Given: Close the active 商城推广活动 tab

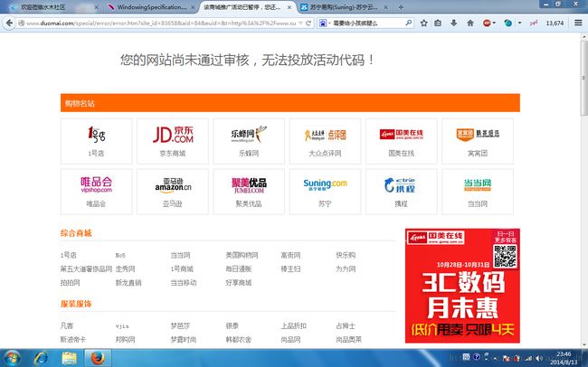Looking at the screenshot, I should point(289,7).
